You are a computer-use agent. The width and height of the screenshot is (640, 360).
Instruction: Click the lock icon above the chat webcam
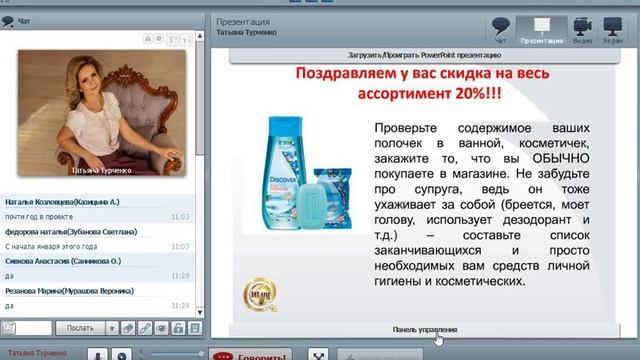[x=148, y=39]
